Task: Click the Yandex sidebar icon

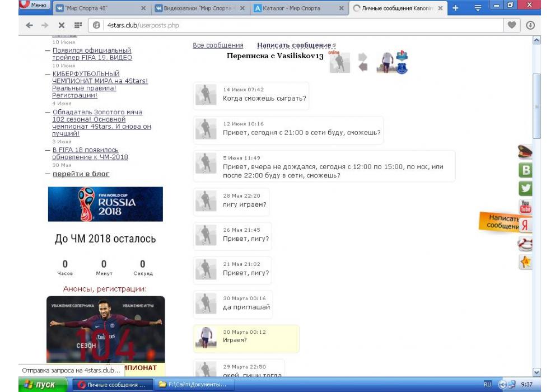Action: point(525,225)
